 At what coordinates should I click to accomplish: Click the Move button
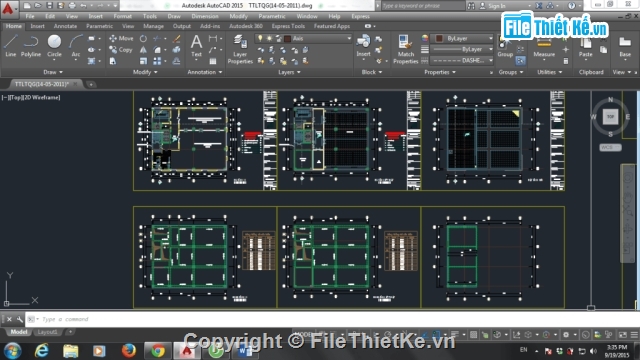click(x=121, y=38)
